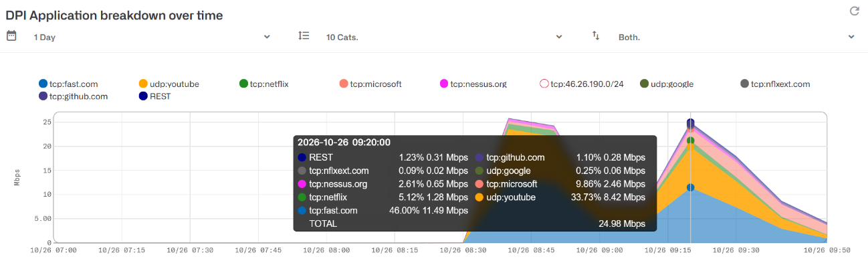Click the Mbps y-axis label
868x269 pixels.
17,177
